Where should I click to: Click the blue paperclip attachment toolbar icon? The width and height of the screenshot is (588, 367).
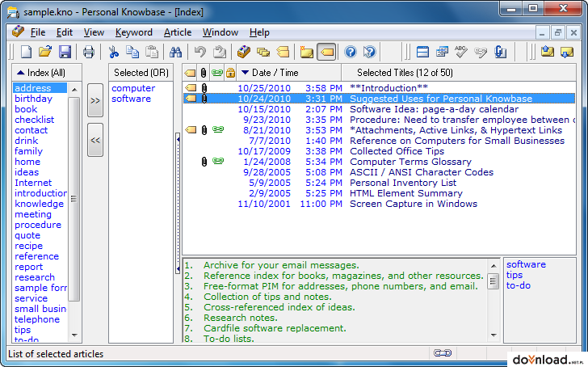point(500,52)
